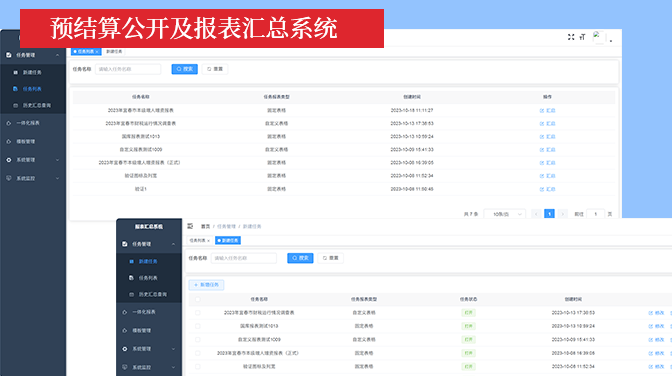The width and height of the screenshot is (672, 376).
Task: Check 验证图标及列宽 row checkbox in lower window
Action: click(x=198, y=367)
